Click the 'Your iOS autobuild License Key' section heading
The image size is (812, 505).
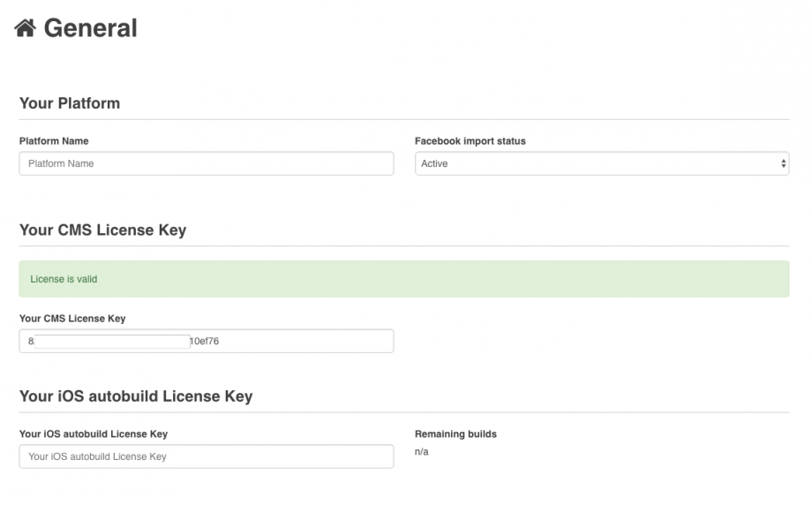[136, 396]
